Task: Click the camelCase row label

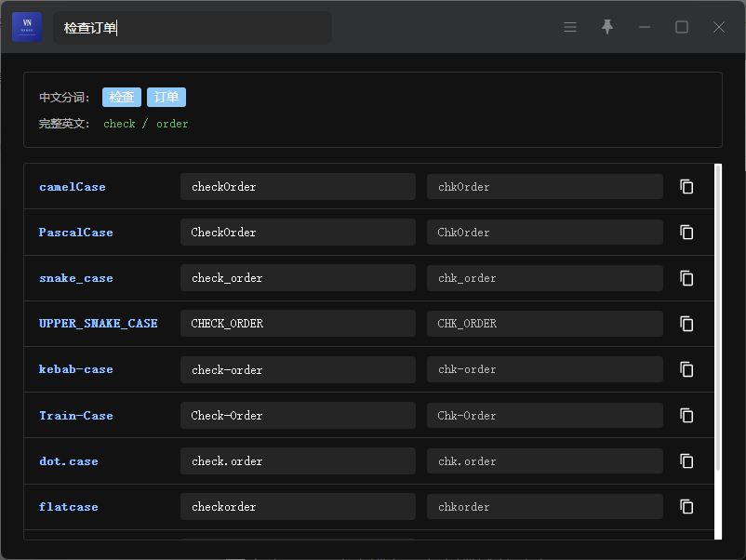Action: (73, 187)
